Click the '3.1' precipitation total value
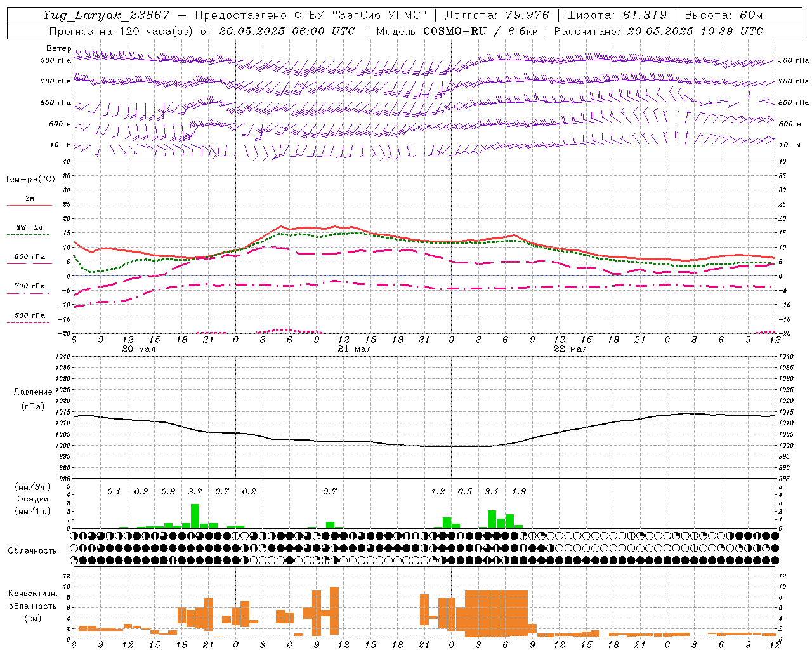Image resolution: width=812 pixels, height=650 pixels. [492, 491]
